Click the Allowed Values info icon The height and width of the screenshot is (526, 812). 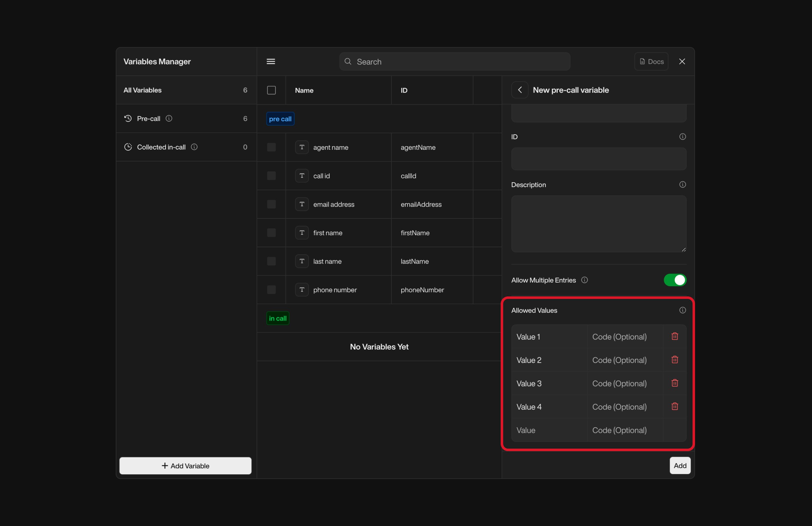point(682,310)
